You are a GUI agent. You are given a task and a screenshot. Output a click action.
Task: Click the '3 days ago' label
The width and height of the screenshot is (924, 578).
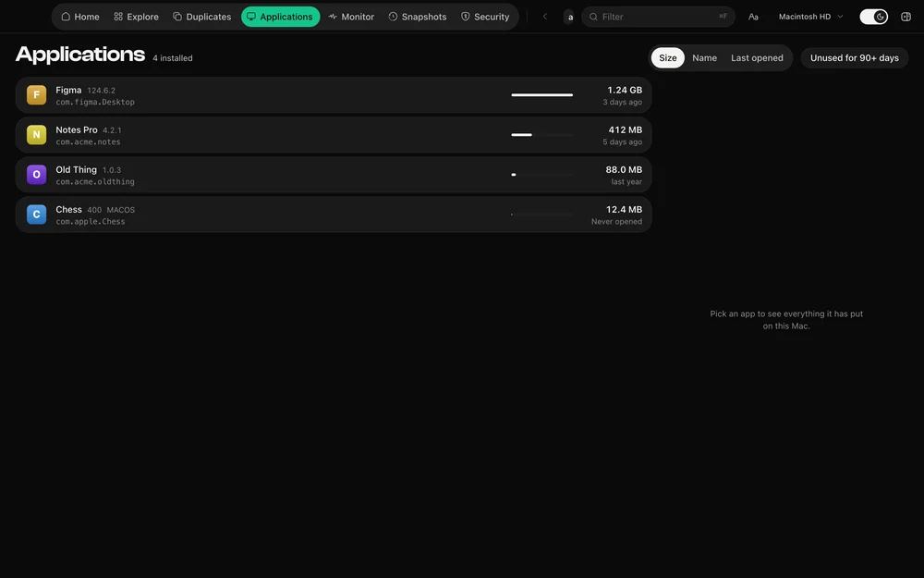622,102
